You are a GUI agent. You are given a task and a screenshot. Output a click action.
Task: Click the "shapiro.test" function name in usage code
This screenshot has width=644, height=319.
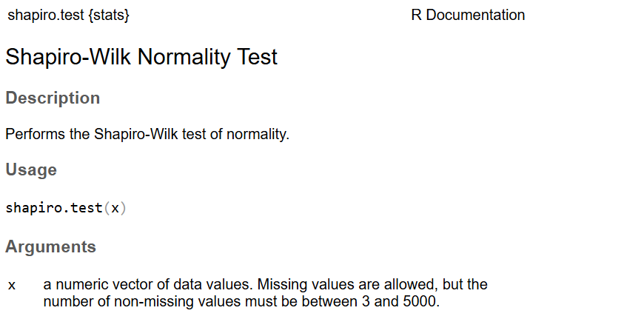[54, 208]
